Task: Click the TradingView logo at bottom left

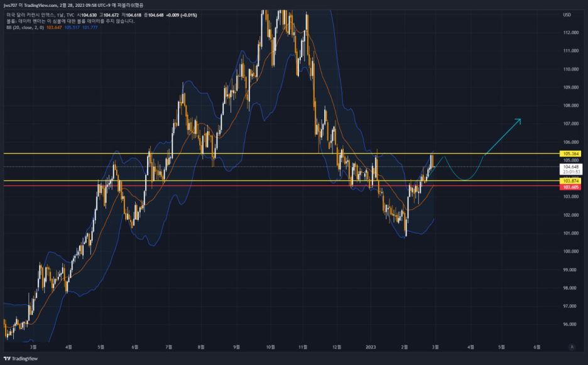Action: click(21, 359)
